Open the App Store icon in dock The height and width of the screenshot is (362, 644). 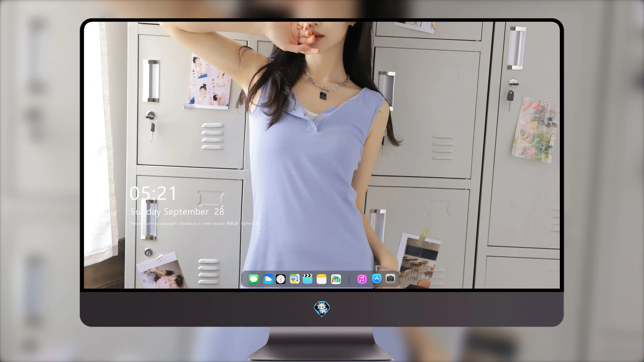click(x=377, y=279)
